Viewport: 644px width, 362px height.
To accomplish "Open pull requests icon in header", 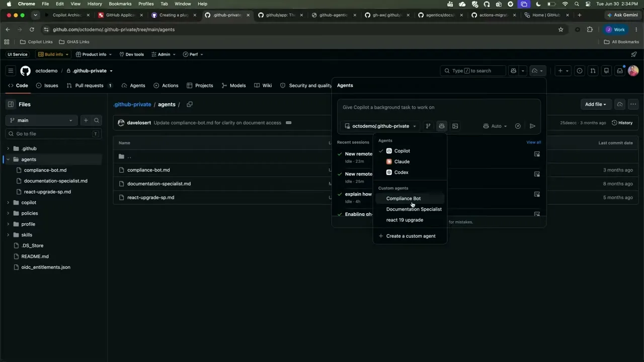I will coord(593,71).
